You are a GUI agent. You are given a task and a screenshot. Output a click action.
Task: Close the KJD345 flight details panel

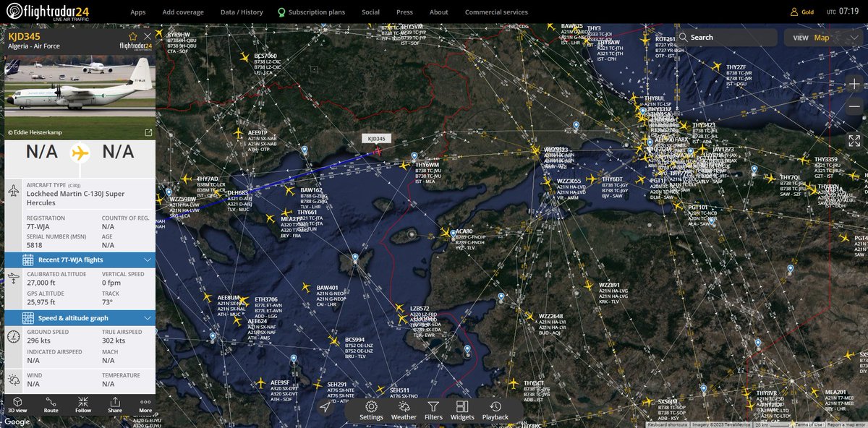click(x=148, y=35)
